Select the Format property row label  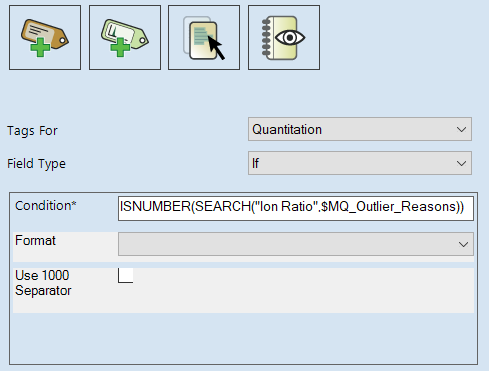pos(35,240)
